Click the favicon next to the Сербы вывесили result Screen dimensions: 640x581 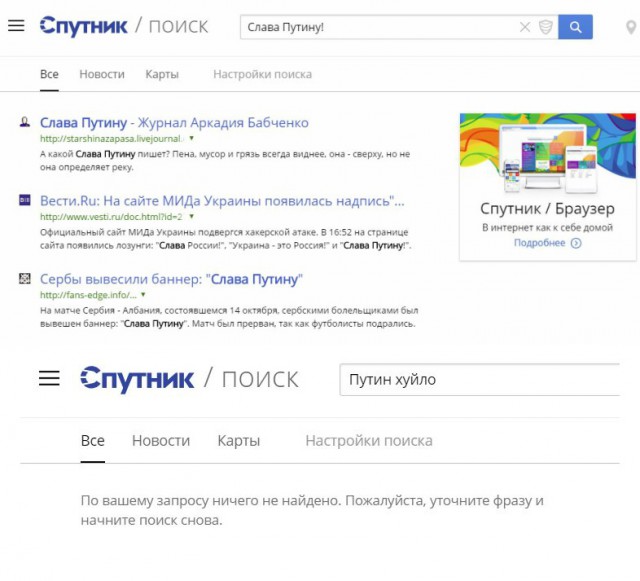(24, 278)
